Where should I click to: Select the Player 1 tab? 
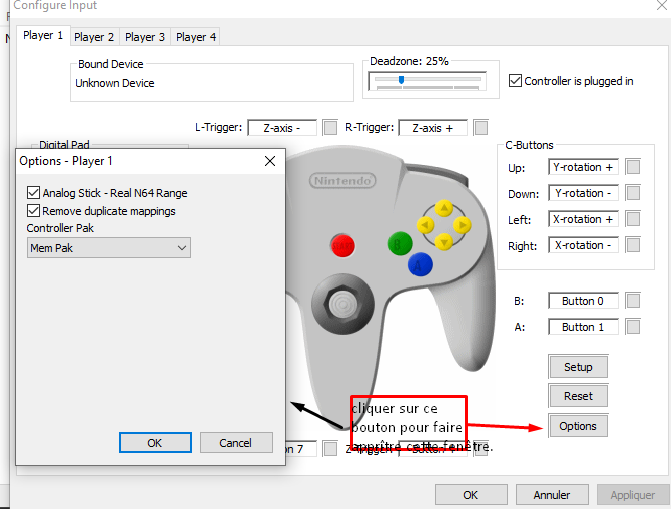coord(43,36)
